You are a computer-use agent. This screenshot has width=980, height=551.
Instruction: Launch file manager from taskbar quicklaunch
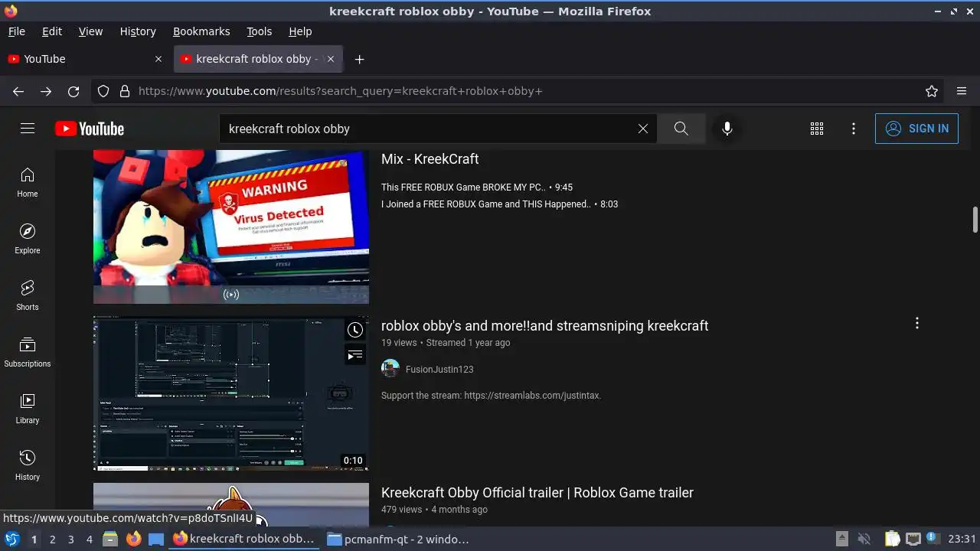110,539
